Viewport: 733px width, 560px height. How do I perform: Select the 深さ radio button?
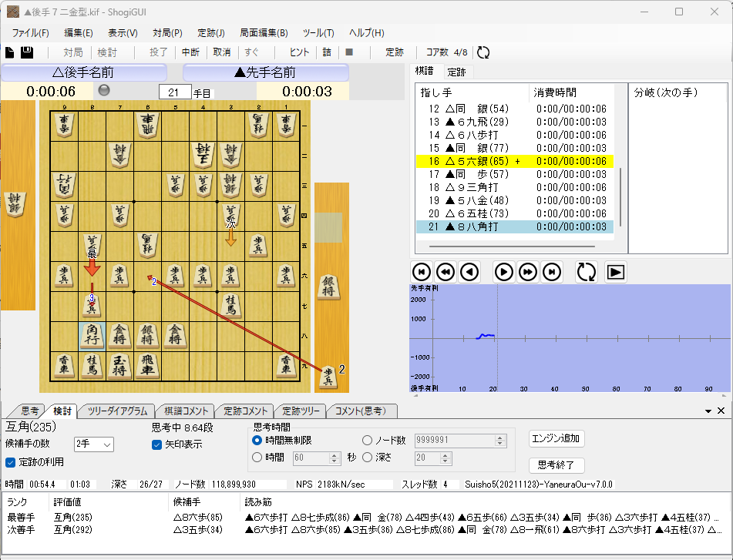pos(367,458)
